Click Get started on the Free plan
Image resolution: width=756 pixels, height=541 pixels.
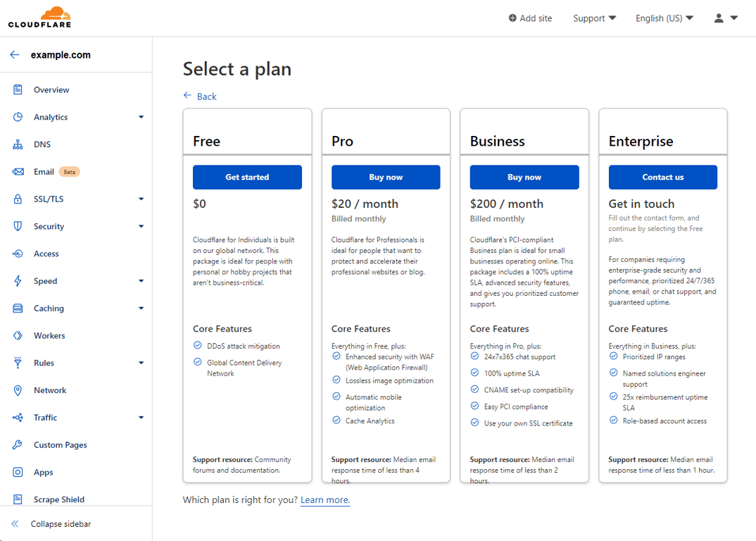[247, 177]
